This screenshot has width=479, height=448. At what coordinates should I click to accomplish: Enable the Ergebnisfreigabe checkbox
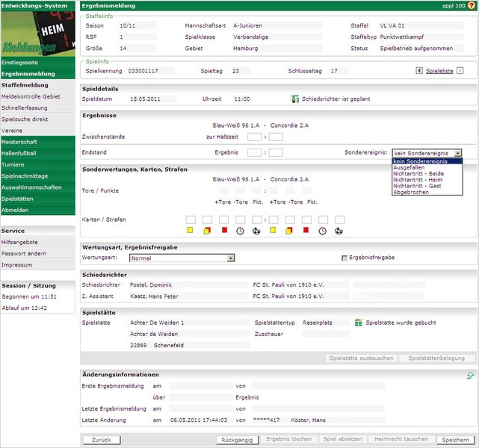pyautogui.click(x=344, y=258)
